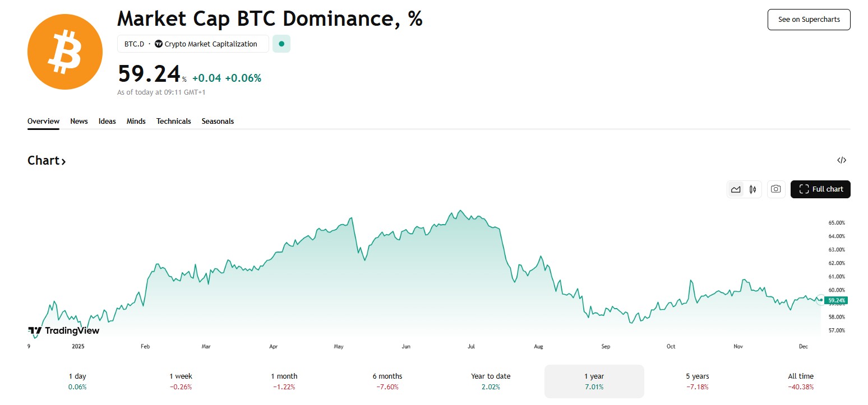
Task: Take a chart snapshot with camera icon
Action: click(775, 189)
